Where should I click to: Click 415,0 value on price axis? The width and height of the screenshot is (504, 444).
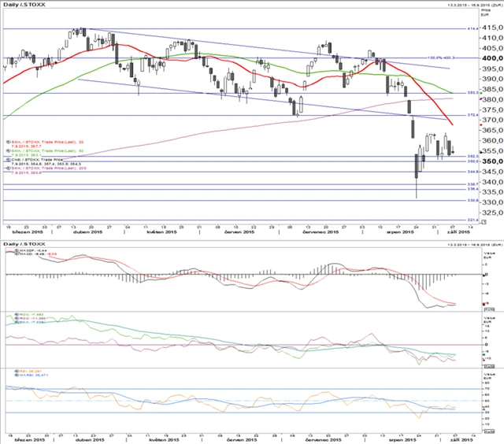pyautogui.click(x=492, y=28)
